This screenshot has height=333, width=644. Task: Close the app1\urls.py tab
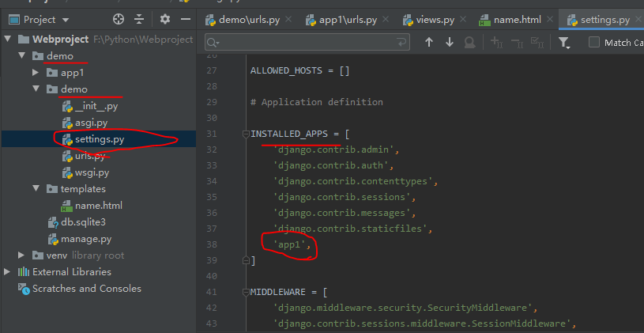[386, 19]
